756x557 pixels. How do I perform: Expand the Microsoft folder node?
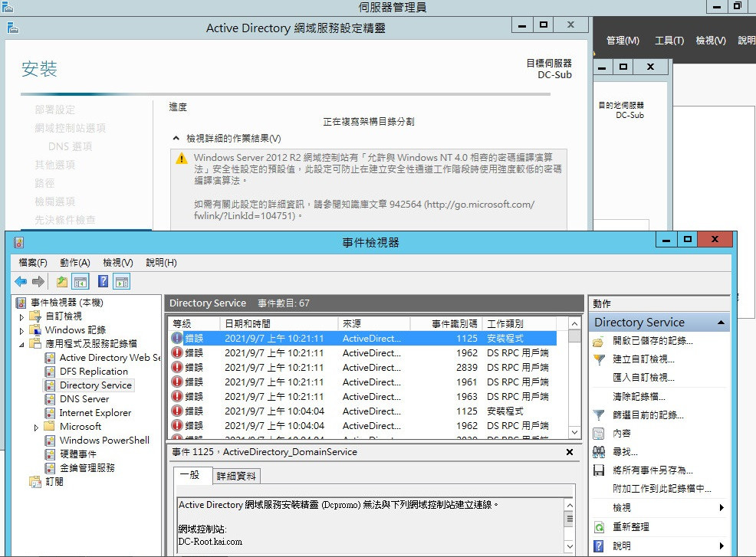(36, 428)
